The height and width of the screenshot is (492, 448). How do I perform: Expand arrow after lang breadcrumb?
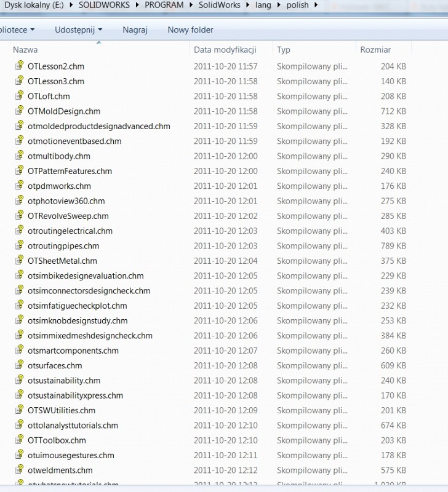pyautogui.click(x=279, y=5)
